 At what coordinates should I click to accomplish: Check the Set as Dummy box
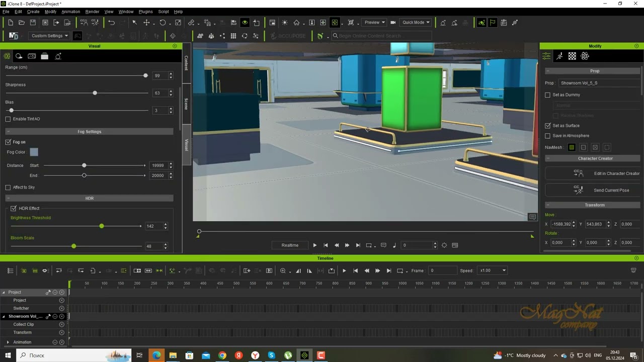pos(548,95)
